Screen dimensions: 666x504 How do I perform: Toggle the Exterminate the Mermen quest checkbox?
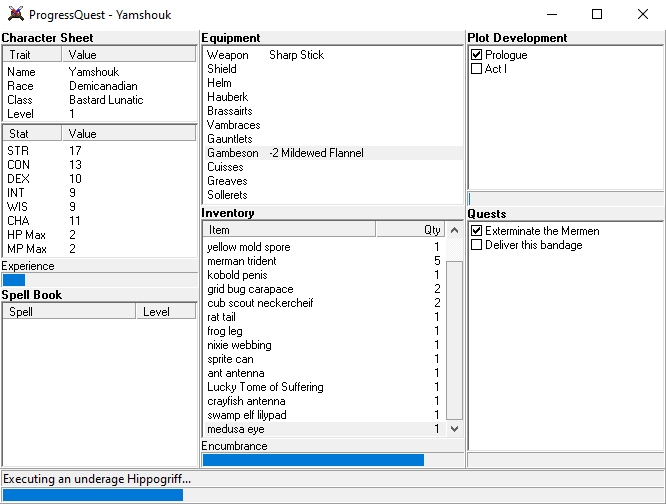click(477, 231)
